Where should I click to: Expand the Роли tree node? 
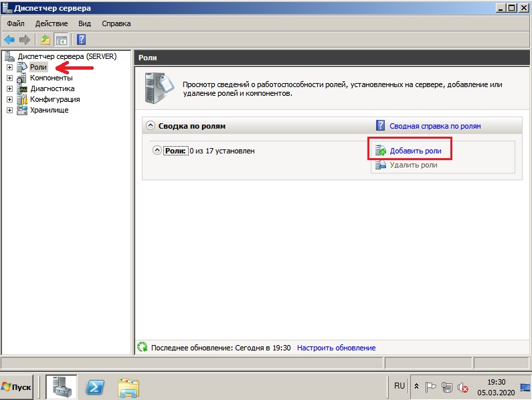pyautogui.click(x=9, y=67)
